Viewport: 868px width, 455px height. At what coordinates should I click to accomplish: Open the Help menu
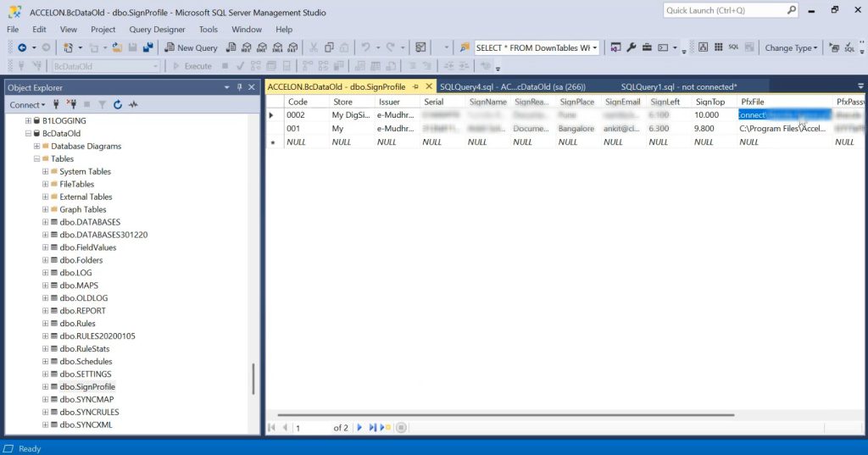[284, 30]
